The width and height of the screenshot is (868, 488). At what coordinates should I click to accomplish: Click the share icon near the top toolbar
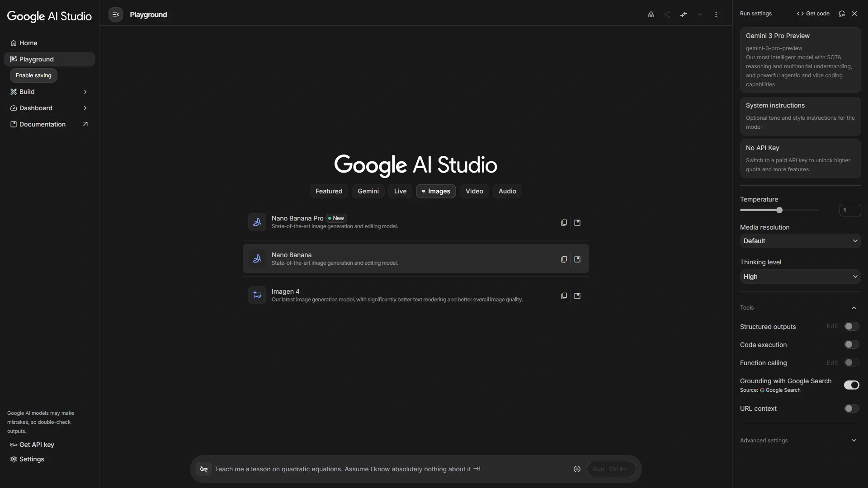point(667,14)
